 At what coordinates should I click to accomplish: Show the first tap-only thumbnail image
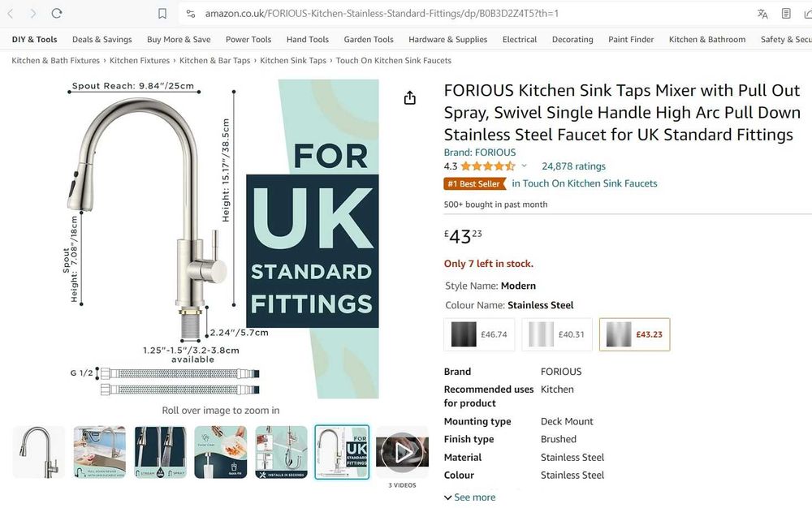pos(39,452)
